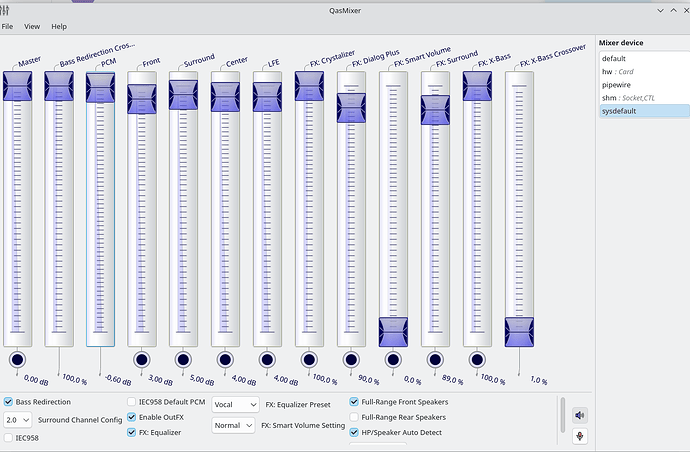Toggle the PCM channel round mute button
This screenshot has height=452, width=690.
coord(100,359)
